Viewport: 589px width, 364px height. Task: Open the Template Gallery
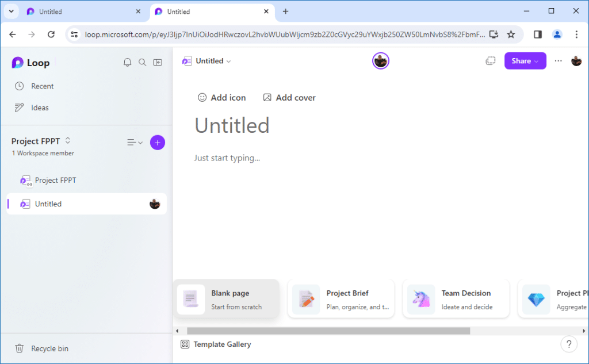(217, 344)
